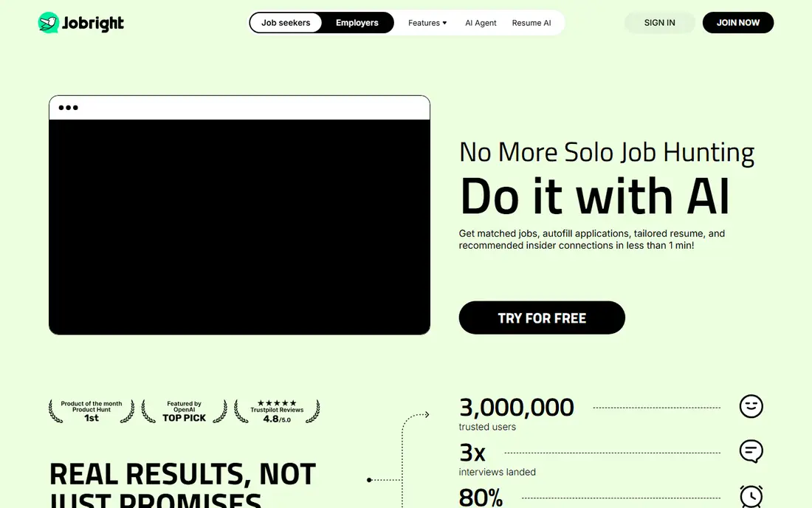Expand the Features dropdown menu
This screenshot has width=812, height=508.
pyautogui.click(x=427, y=23)
